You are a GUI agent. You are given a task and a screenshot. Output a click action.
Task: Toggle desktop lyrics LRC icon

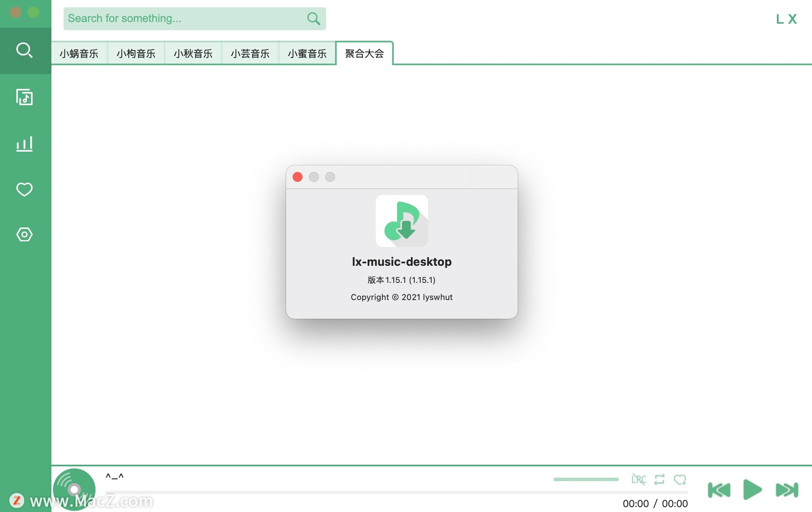coord(639,479)
